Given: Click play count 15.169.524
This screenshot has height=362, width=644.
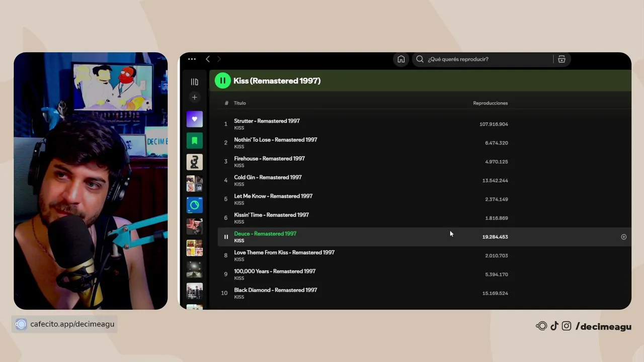Looking at the screenshot, I should (495, 293).
